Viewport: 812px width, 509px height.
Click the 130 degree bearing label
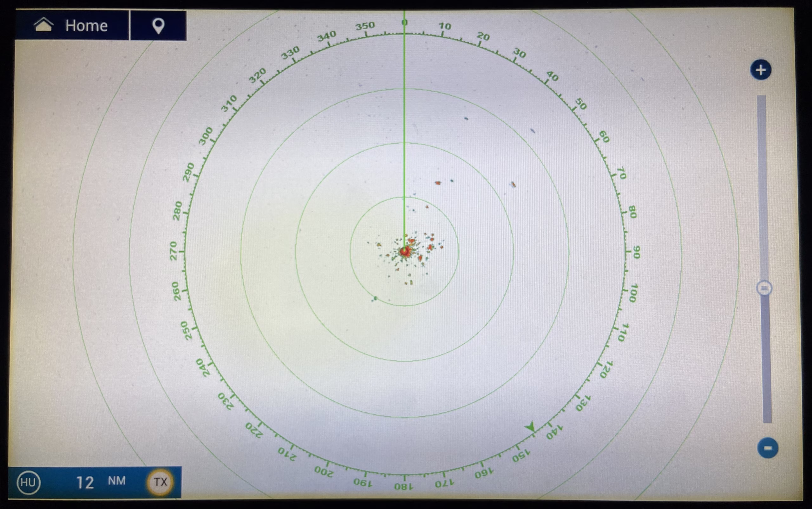coord(583,403)
